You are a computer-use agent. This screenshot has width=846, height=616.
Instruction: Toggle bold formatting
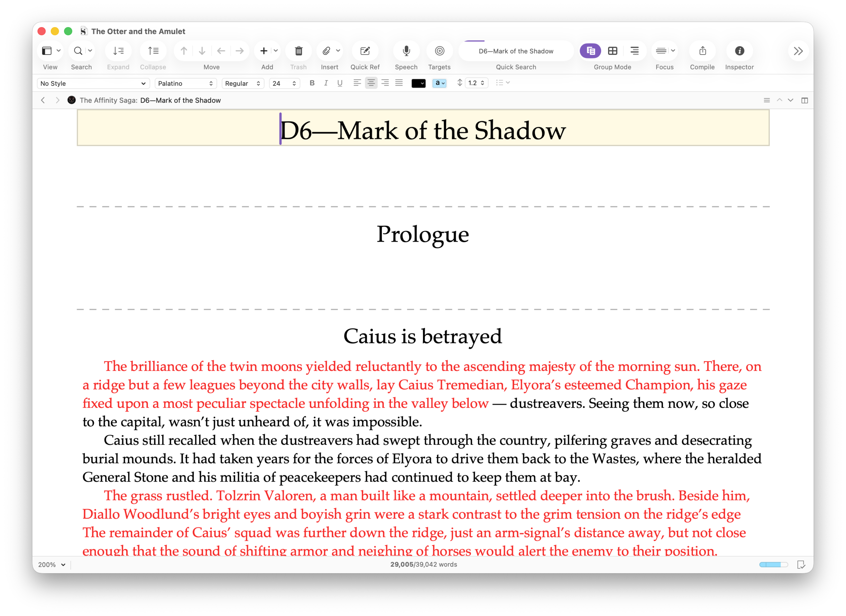point(312,83)
